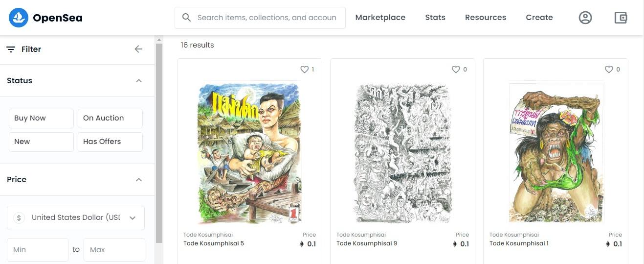This screenshot has width=644, height=264.
Task: Open the Stats menu
Action: 435,18
